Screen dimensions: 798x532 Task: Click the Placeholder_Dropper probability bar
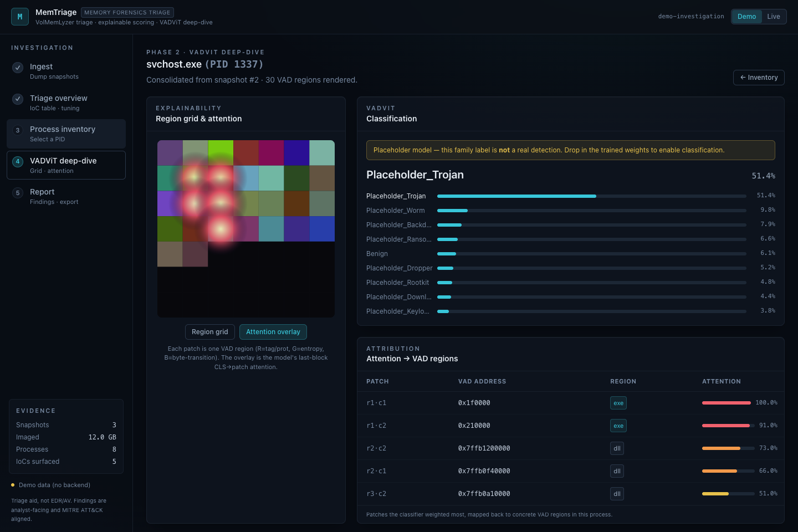(591, 268)
